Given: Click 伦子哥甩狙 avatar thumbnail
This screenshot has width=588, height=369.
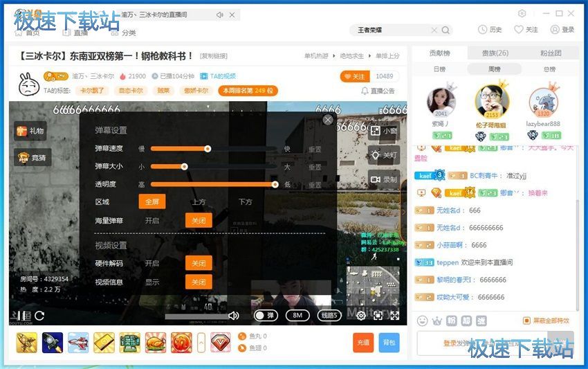Looking at the screenshot, I should (x=492, y=100).
